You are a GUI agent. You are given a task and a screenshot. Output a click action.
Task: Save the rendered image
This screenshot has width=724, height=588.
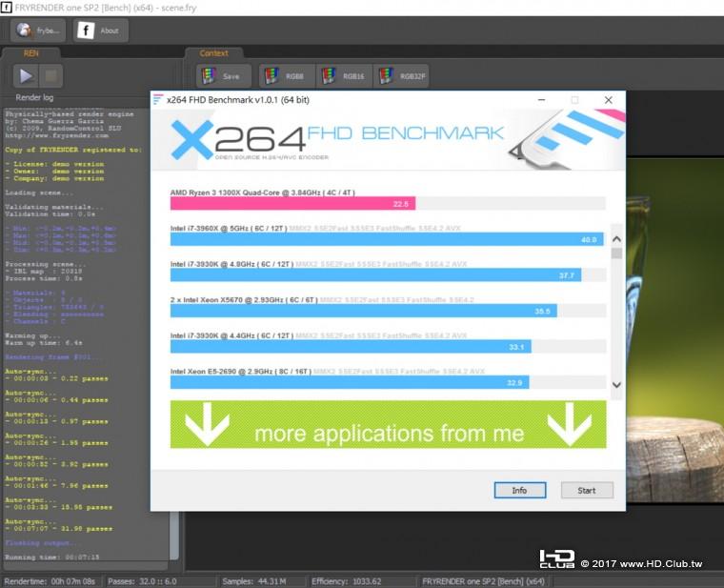pos(224,76)
